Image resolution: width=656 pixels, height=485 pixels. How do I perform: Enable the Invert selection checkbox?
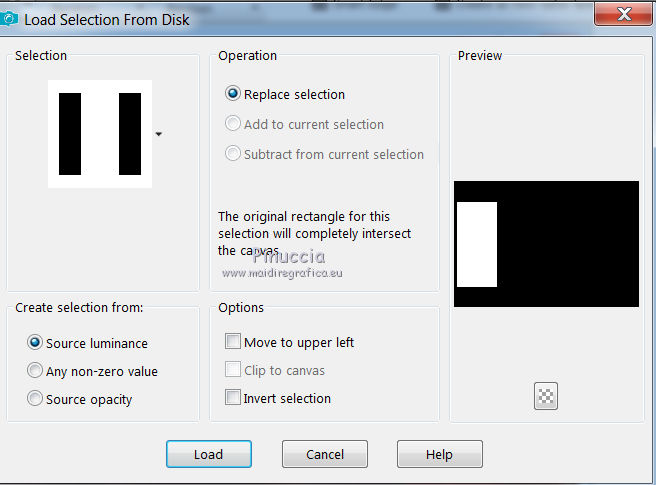coord(233,398)
